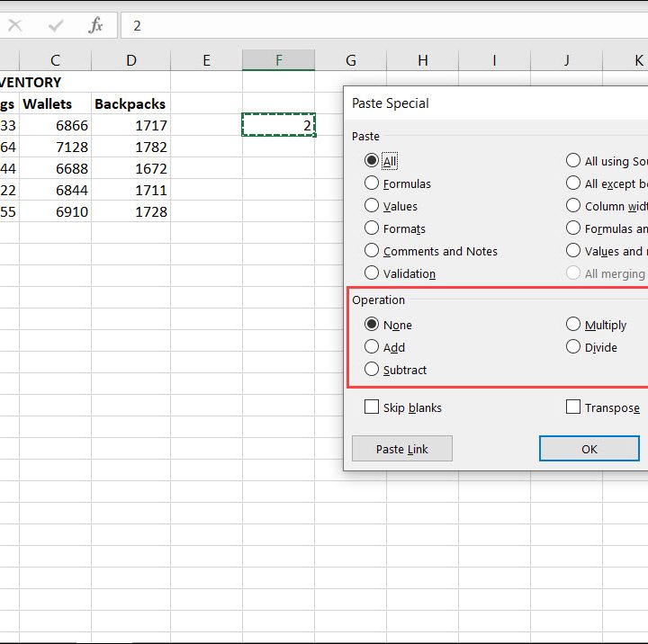Click cell with value 7128
The width and height of the screenshot is (648, 644).
pos(55,147)
